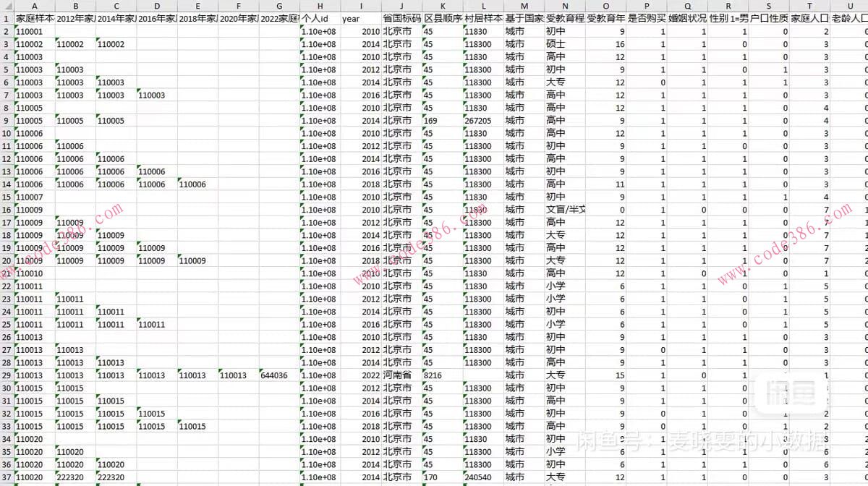868x486 pixels.
Task: Click the '2016年家' header cell
Action: pyautogui.click(x=157, y=18)
